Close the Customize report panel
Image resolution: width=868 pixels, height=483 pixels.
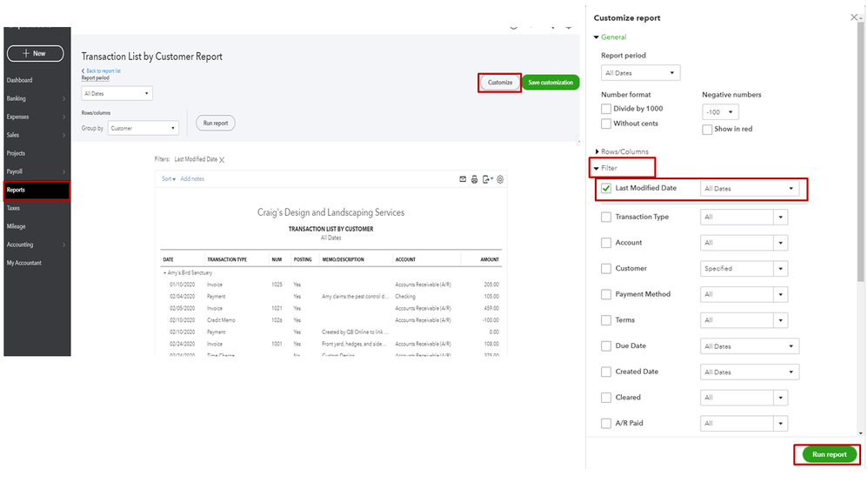point(853,17)
